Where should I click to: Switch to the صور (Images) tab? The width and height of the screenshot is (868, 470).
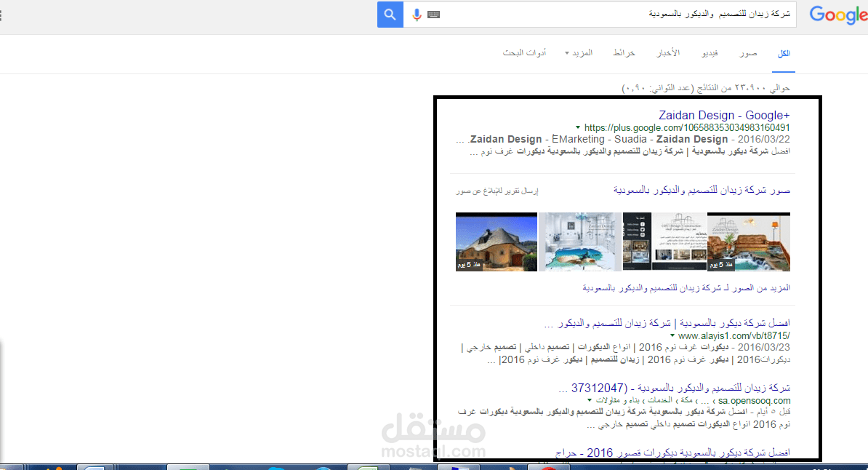tap(748, 53)
